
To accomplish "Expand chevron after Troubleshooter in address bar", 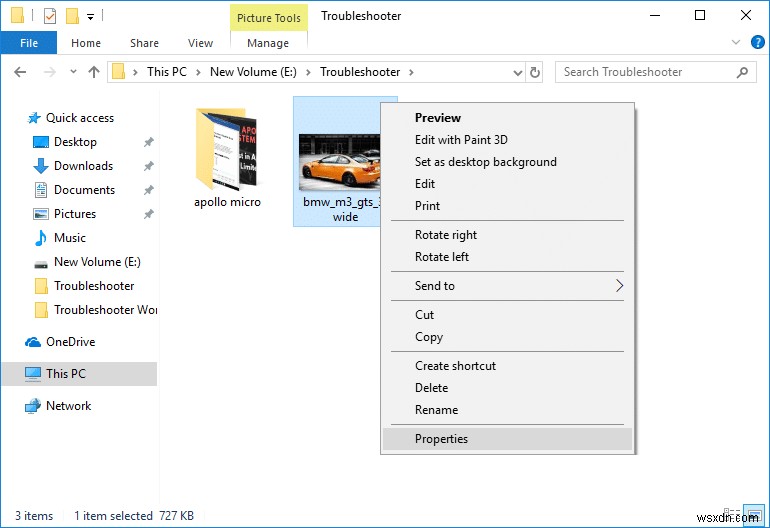I will click(411, 72).
